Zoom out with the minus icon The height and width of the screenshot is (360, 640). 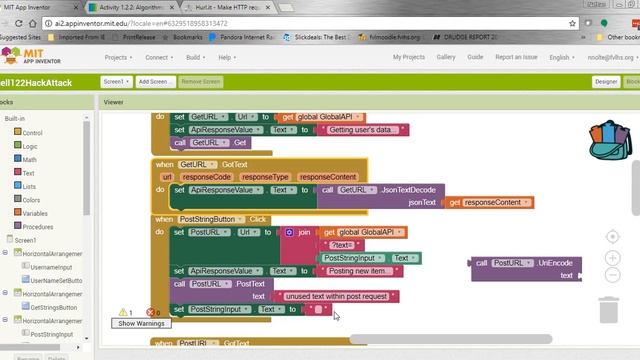[x=612, y=275]
